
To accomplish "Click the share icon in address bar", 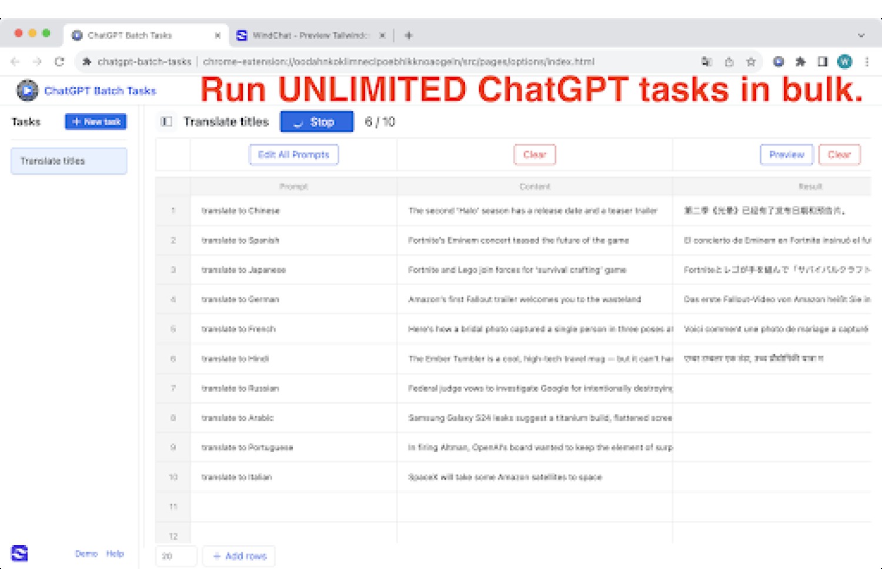I will 729,61.
